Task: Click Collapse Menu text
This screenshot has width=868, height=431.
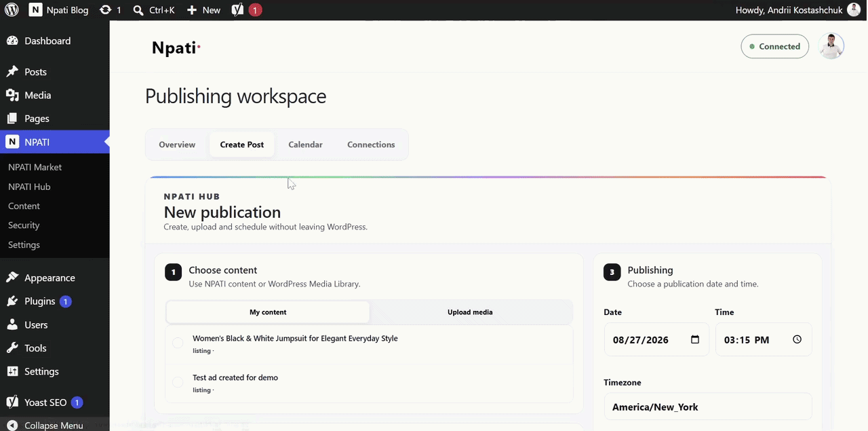Action: click(54, 426)
